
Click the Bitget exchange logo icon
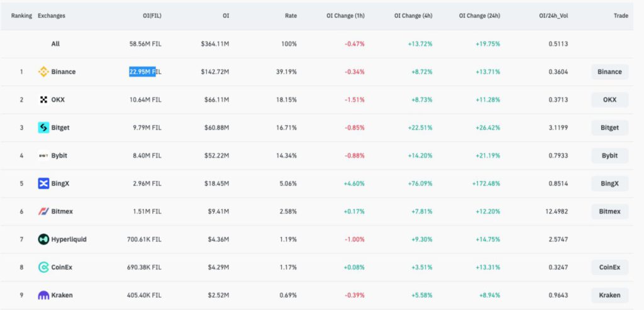pos(43,128)
